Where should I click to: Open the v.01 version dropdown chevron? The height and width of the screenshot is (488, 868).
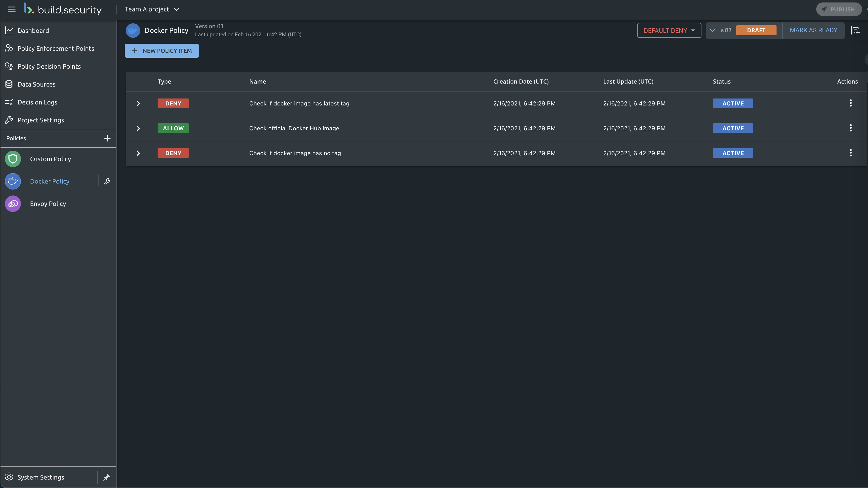point(712,30)
